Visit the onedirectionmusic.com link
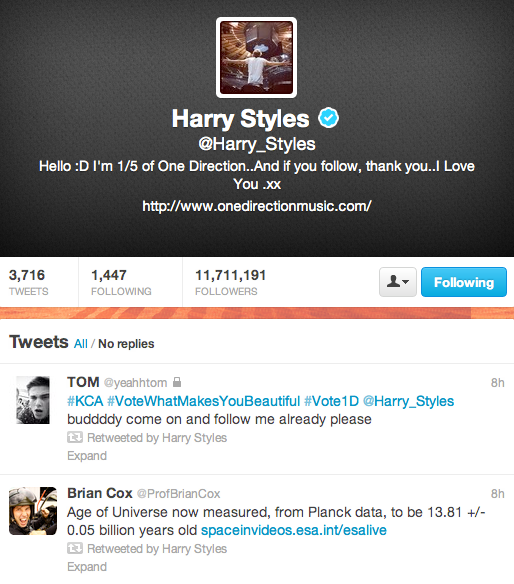The width and height of the screenshot is (514, 584). (257, 206)
